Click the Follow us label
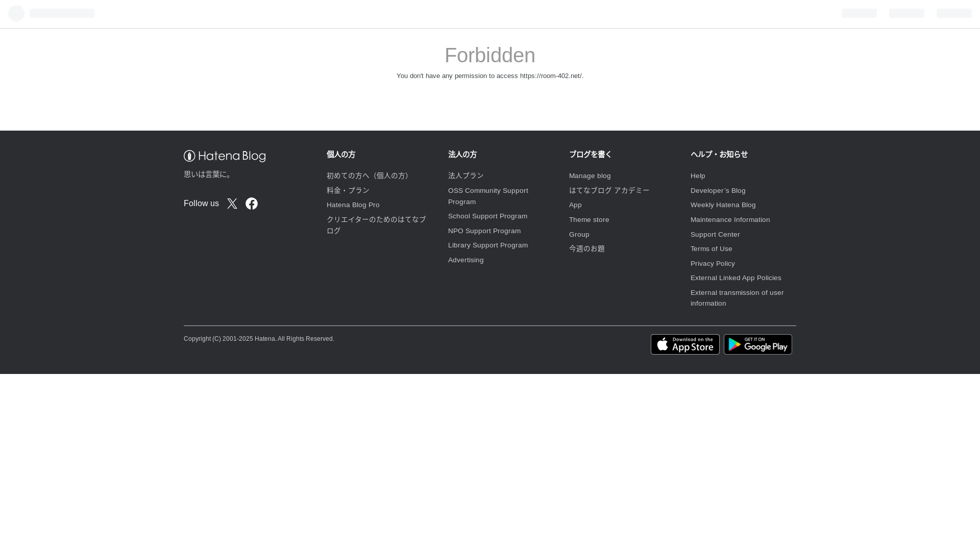This screenshot has width=980, height=551. pos(201,204)
